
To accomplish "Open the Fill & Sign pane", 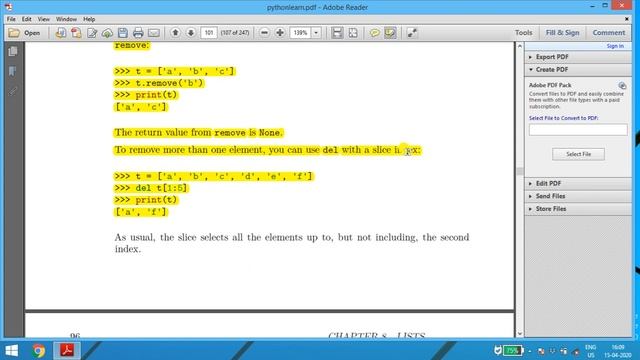I will click(562, 33).
